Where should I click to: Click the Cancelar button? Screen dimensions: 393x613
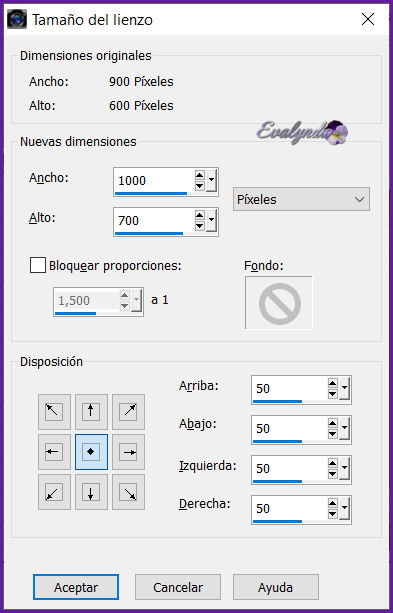(178, 587)
